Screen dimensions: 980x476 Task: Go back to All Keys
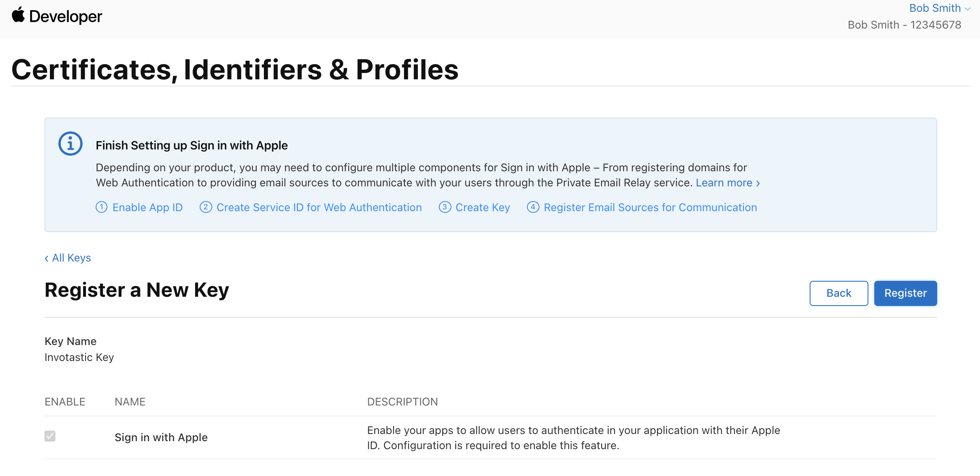click(68, 258)
